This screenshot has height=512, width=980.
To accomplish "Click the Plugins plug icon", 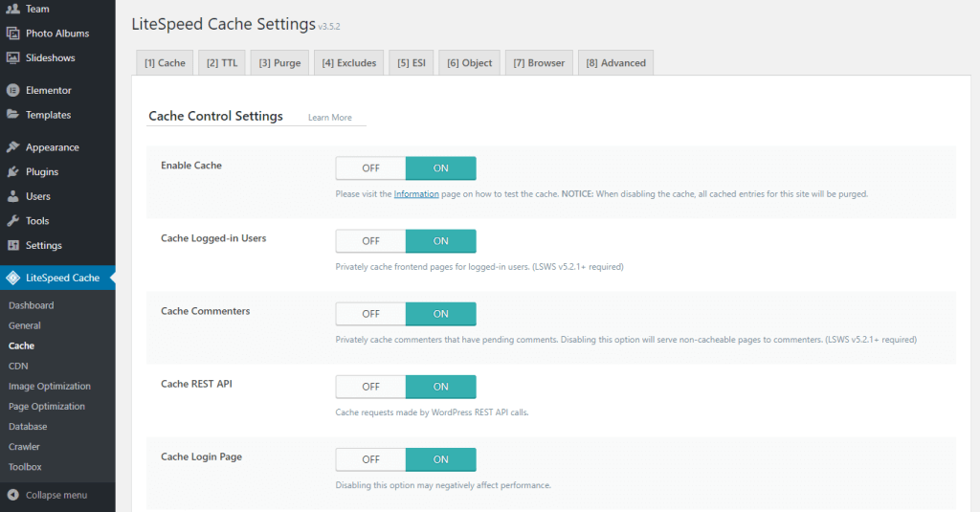I will click(12, 172).
